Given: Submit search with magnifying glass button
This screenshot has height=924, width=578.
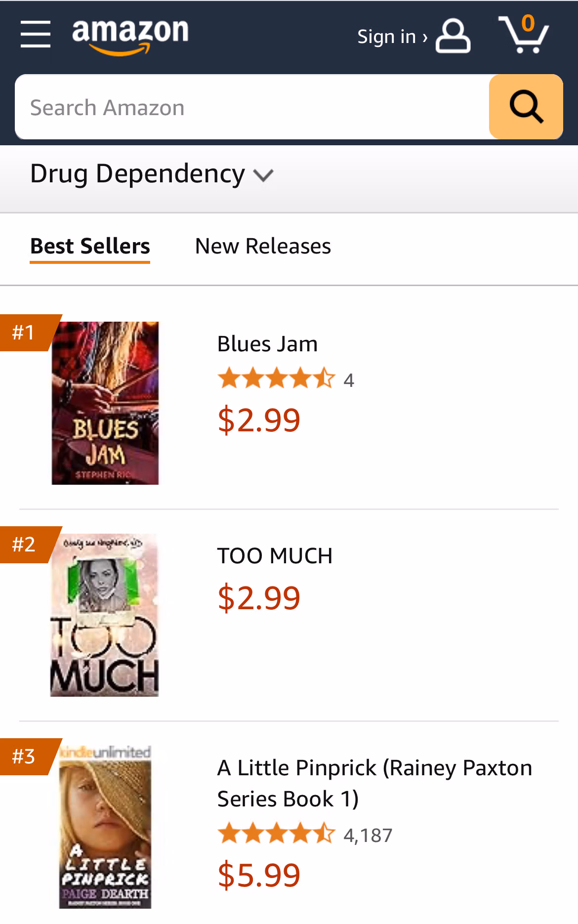Looking at the screenshot, I should pyautogui.click(x=526, y=107).
